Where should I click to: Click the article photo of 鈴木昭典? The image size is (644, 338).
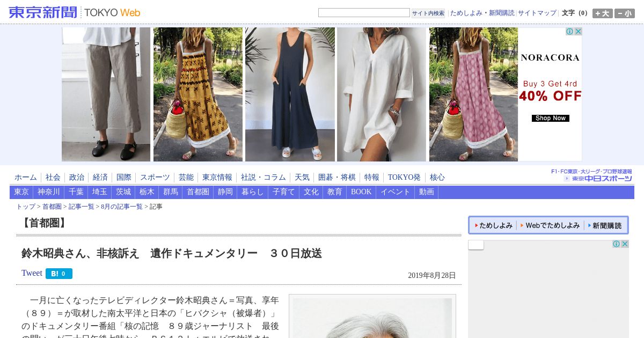tap(372, 318)
